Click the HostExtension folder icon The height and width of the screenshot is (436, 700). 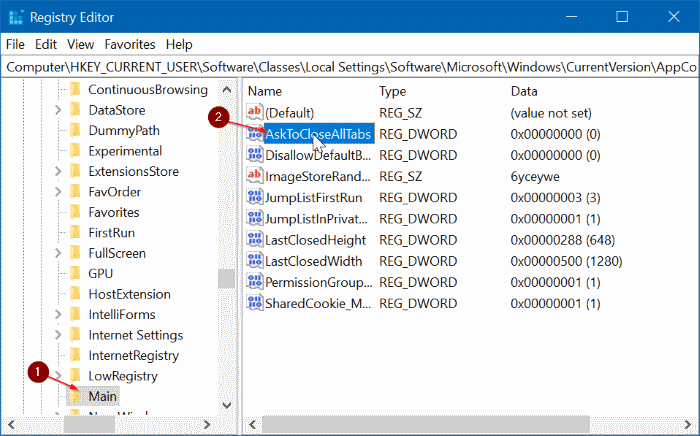click(75, 294)
